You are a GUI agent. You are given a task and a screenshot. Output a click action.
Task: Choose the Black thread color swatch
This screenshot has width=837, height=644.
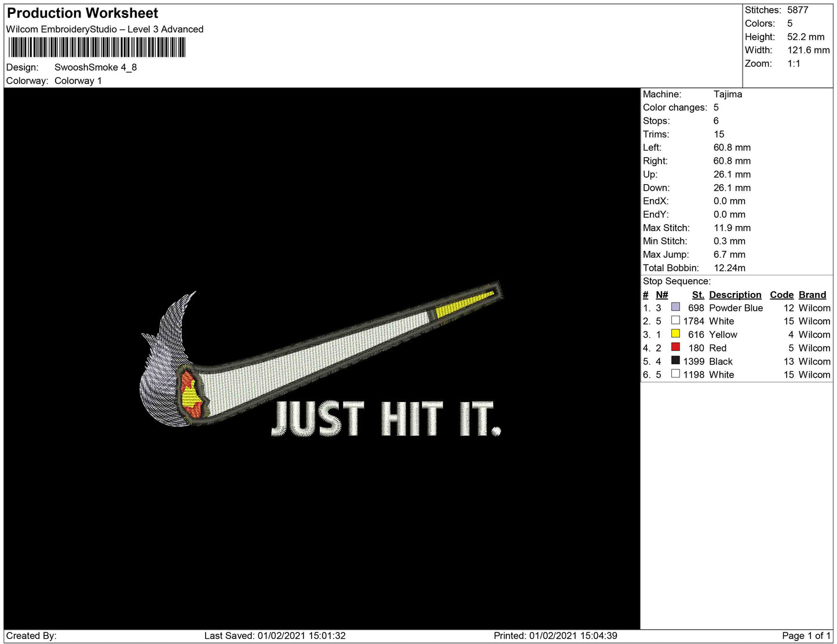tap(675, 360)
